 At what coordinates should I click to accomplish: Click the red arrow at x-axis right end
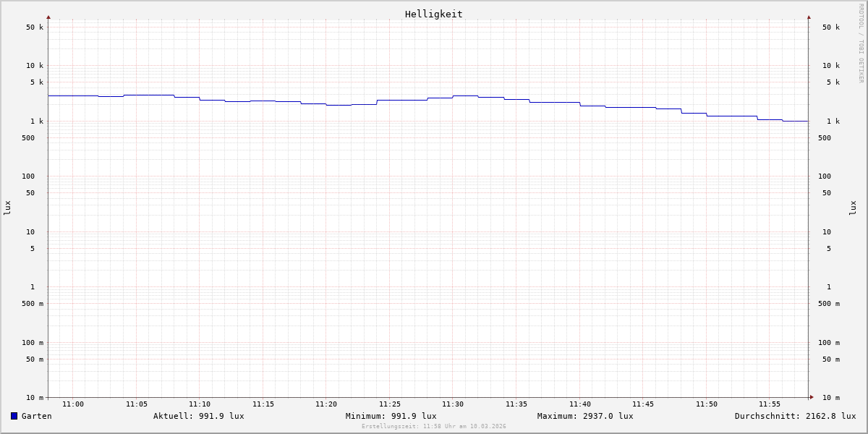(812, 397)
